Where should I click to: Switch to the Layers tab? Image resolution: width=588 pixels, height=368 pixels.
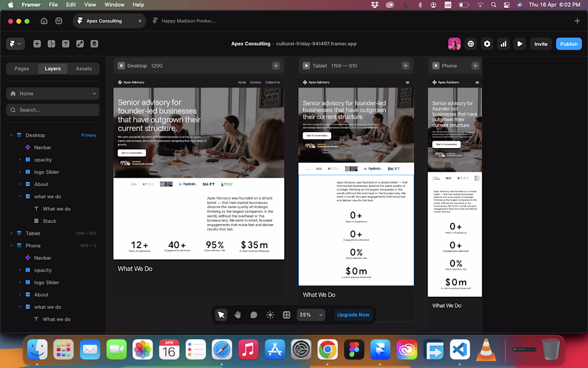pyautogui.click(x=52, y=68)
